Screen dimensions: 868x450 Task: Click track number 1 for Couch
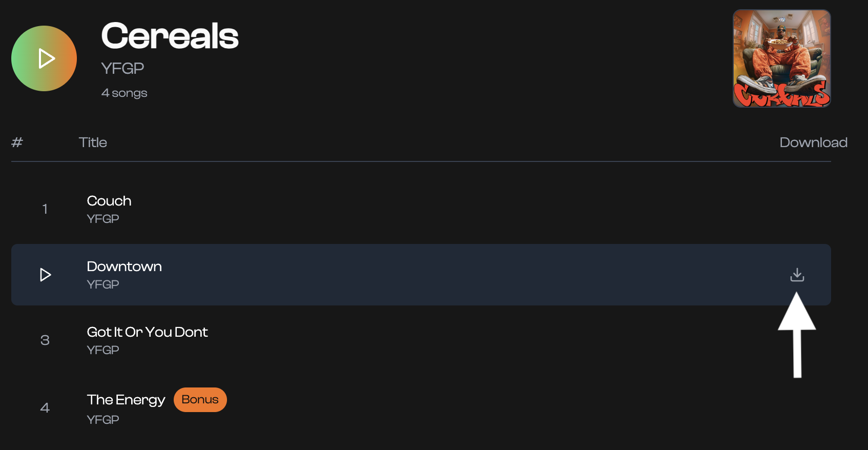(45, 209)
